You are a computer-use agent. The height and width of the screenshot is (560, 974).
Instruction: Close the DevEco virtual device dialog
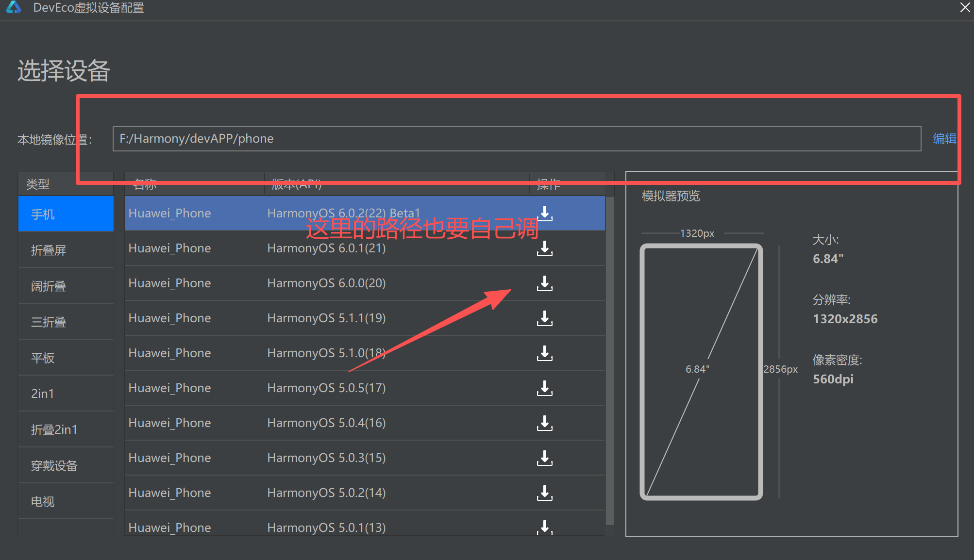(x=965, y=7)
